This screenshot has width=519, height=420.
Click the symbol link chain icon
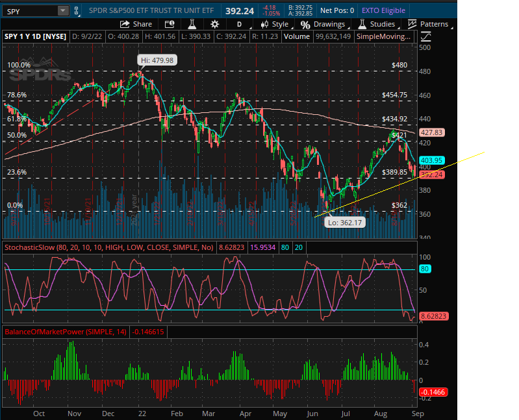click(77, 11)
